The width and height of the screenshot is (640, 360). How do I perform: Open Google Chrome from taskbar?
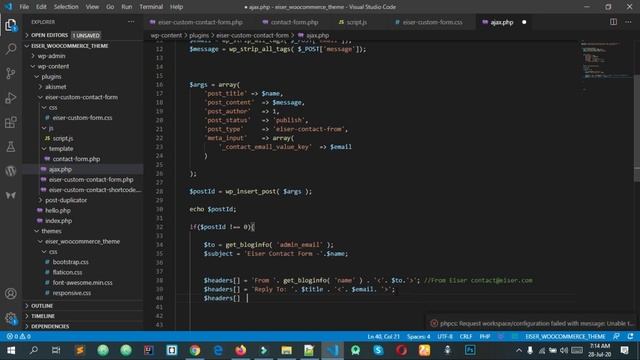tap(195, 350)
